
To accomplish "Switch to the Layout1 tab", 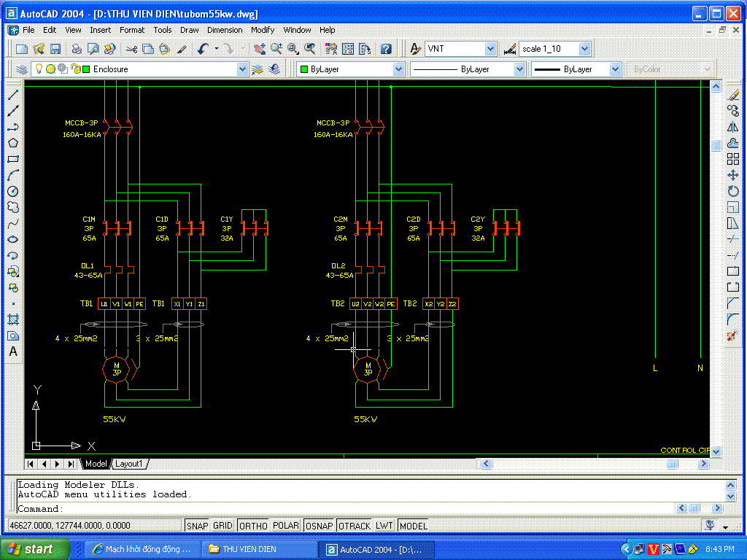I will 130,464.
